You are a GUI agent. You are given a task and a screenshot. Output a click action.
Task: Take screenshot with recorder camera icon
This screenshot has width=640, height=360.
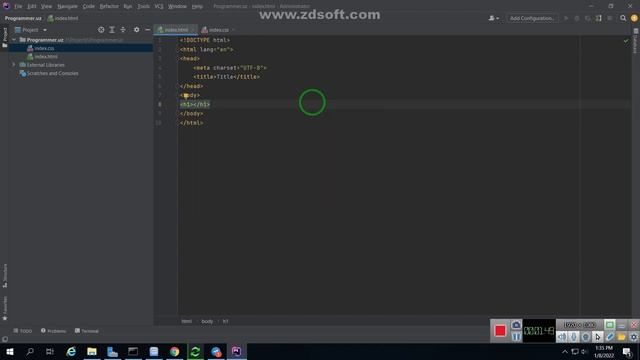click(516, 325)
